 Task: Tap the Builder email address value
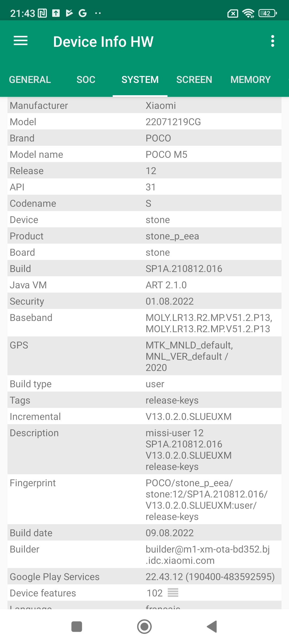[x=207, y=555]
